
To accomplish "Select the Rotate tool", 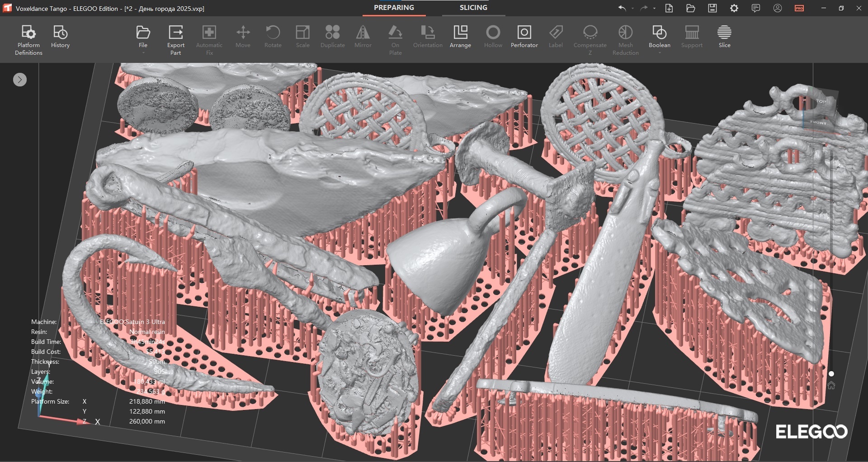I will tap(273, 36).
